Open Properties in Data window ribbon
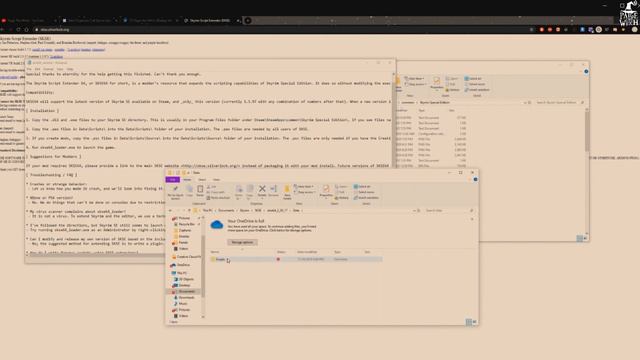Viewport: 640px width, 360px height. click(326, 191)
